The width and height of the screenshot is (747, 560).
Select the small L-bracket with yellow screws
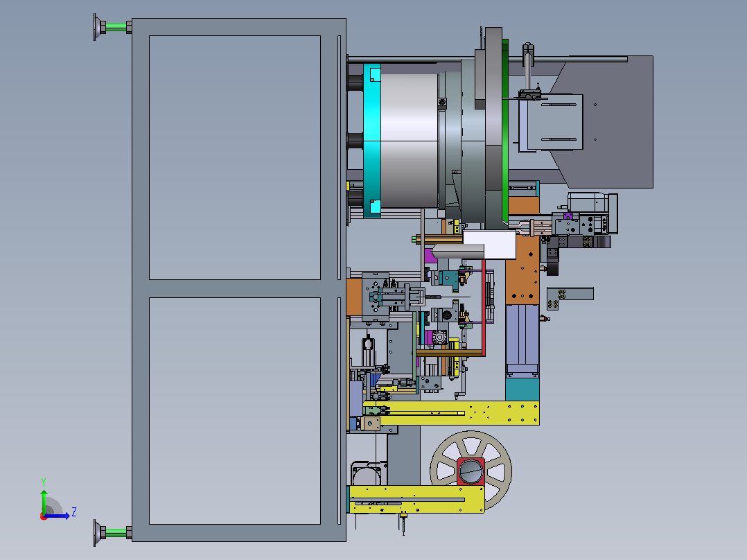click(x=570, y=298)
